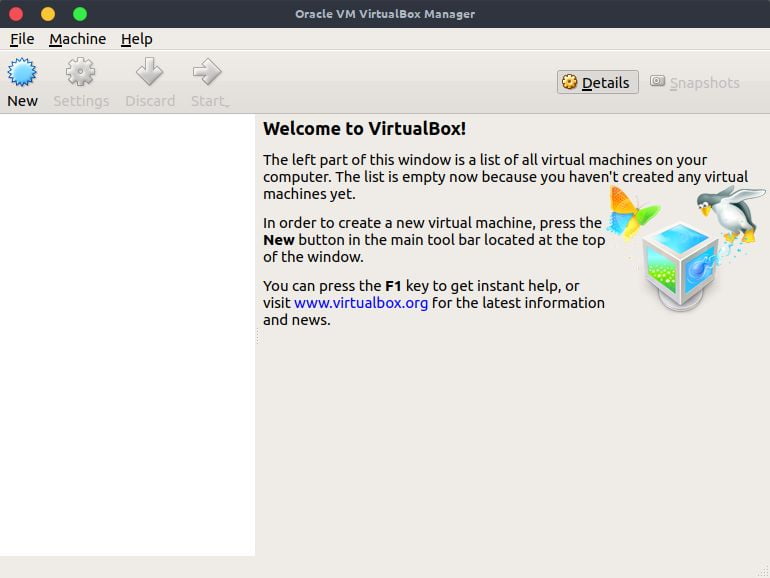Open the www.virtualbox.org link
This screenshot has width=770, height=578.
[x=361, y=303]
